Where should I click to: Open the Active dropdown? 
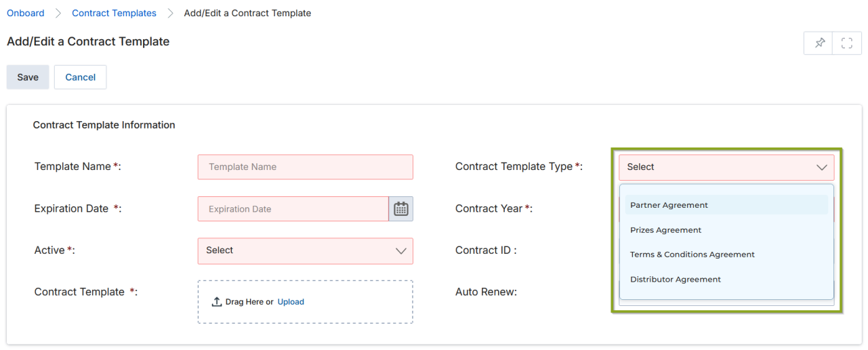click(x=305, y=250)
